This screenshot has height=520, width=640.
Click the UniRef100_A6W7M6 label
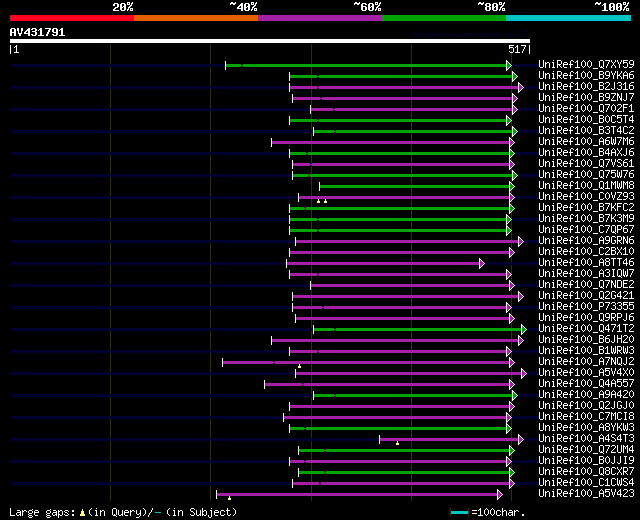point(586,142)
